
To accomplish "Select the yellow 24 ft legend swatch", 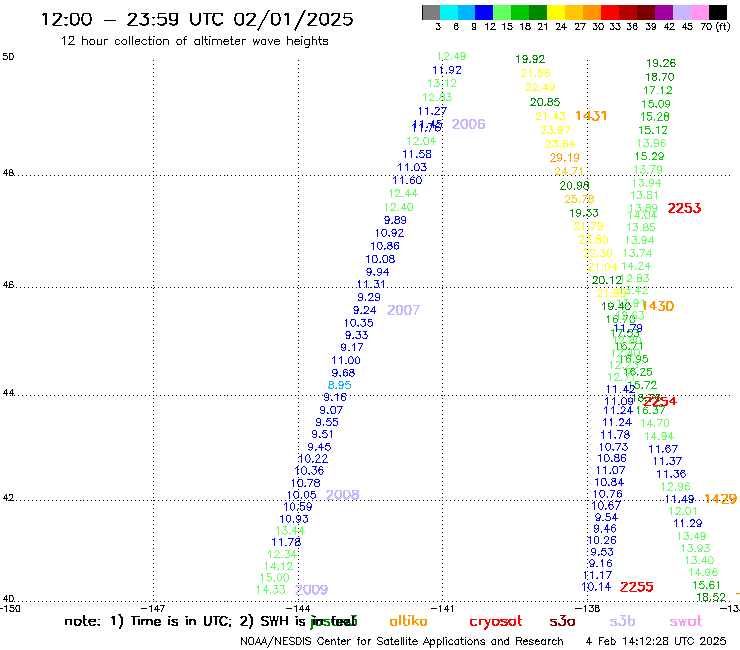I will tap(556, 12).
